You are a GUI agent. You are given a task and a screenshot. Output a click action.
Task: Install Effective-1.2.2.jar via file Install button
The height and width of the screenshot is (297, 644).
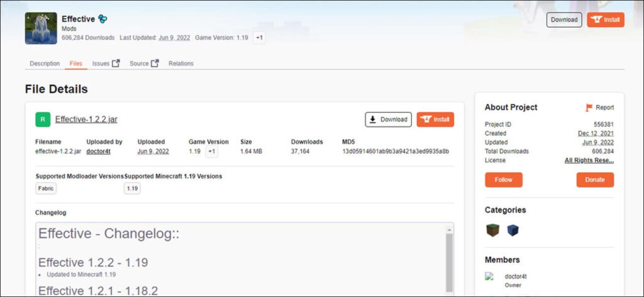coord(435,119)
